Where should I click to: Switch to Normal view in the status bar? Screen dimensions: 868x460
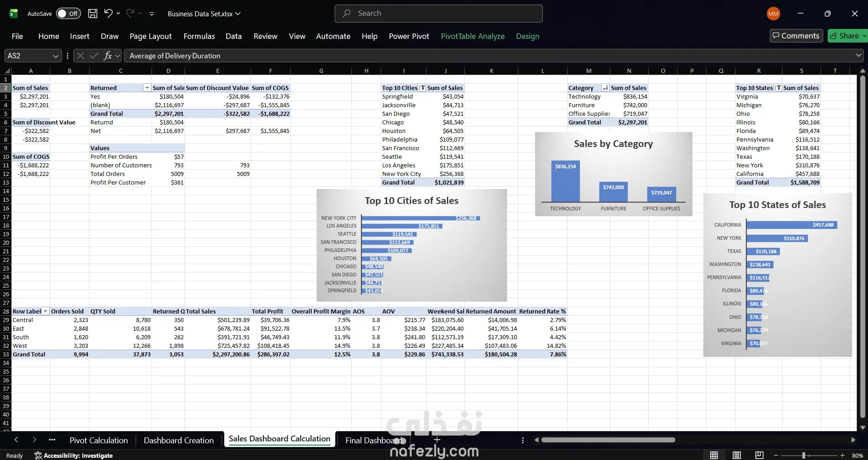[714, 455]
